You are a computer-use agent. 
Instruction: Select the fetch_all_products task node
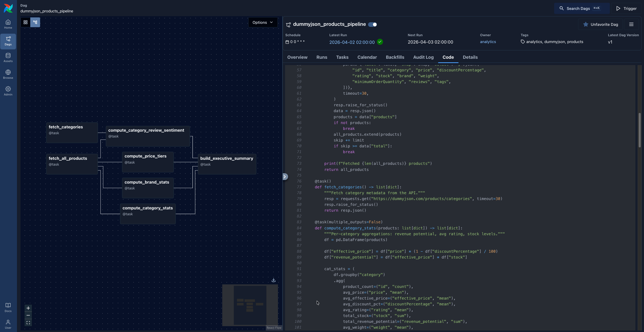coord(72,164)
